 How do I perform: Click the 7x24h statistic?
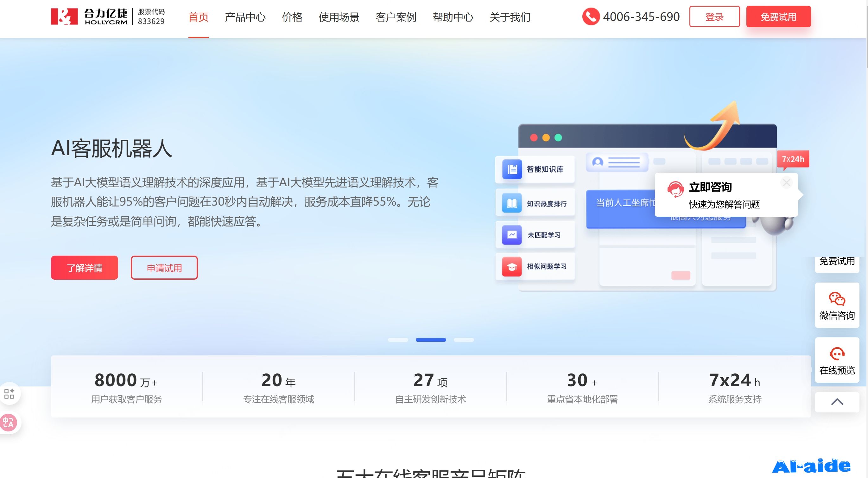[734, 380]
